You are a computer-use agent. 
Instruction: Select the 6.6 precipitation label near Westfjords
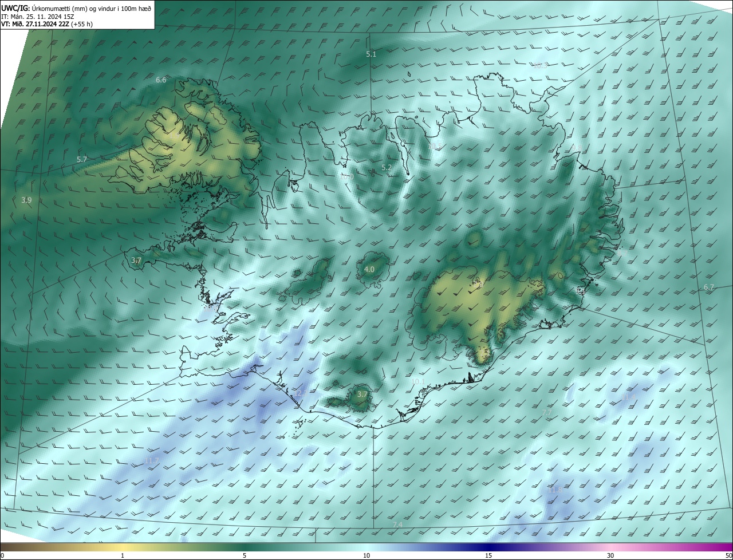point(161,80)
